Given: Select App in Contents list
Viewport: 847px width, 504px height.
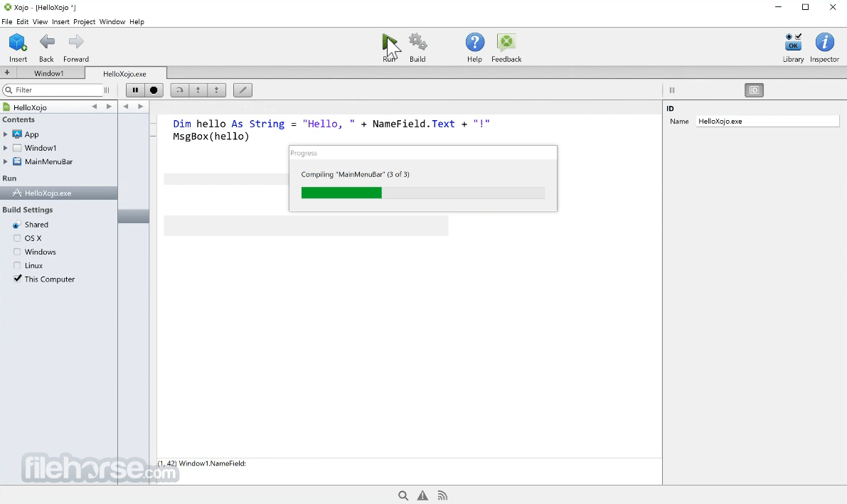Looking at the screenshot, I should tap(31, 134).
